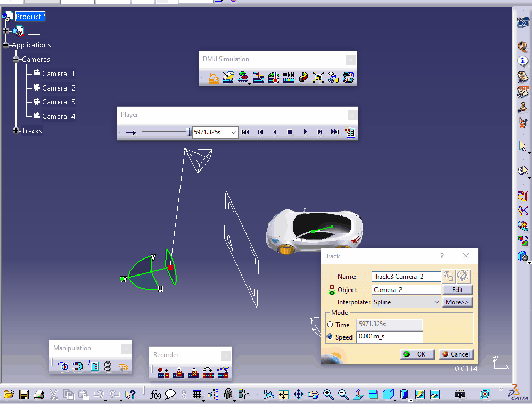Click the Capture camera icon in bottom toolbar
The image size is (532, 404).
point(460,394)
